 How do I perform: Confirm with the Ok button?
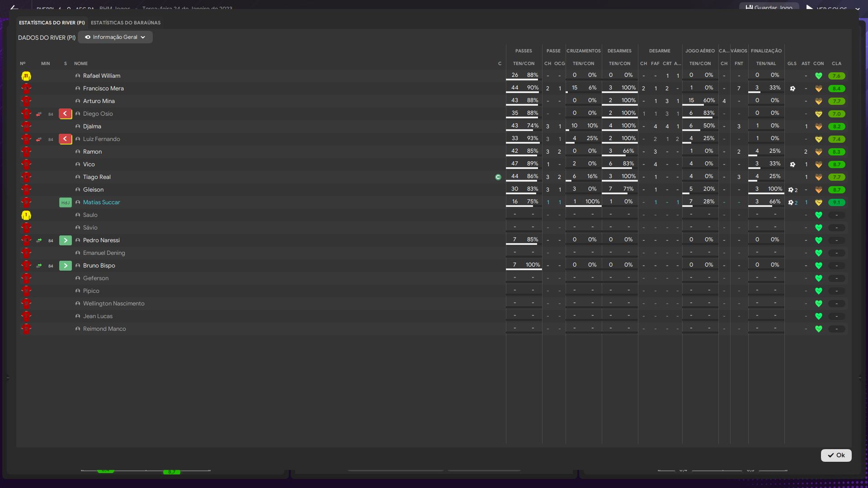[x=836, y=455]
